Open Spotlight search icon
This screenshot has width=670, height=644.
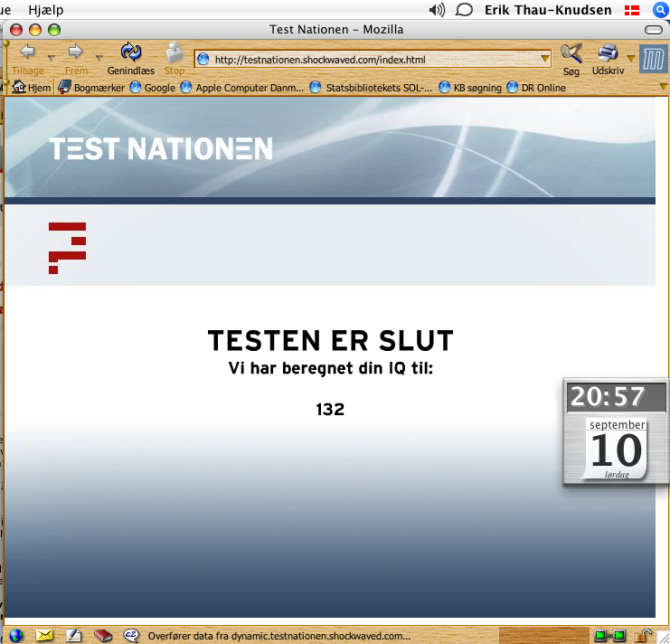[661, 10]
